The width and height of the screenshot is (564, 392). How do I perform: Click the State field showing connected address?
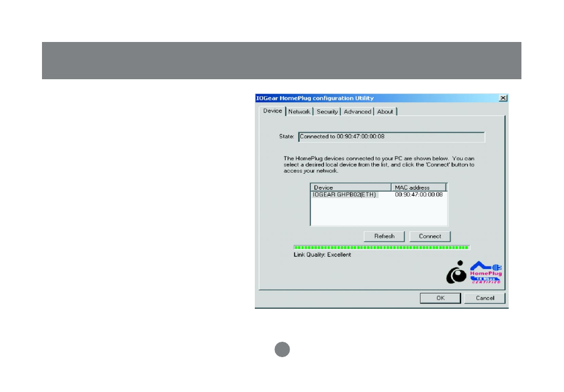391,137
